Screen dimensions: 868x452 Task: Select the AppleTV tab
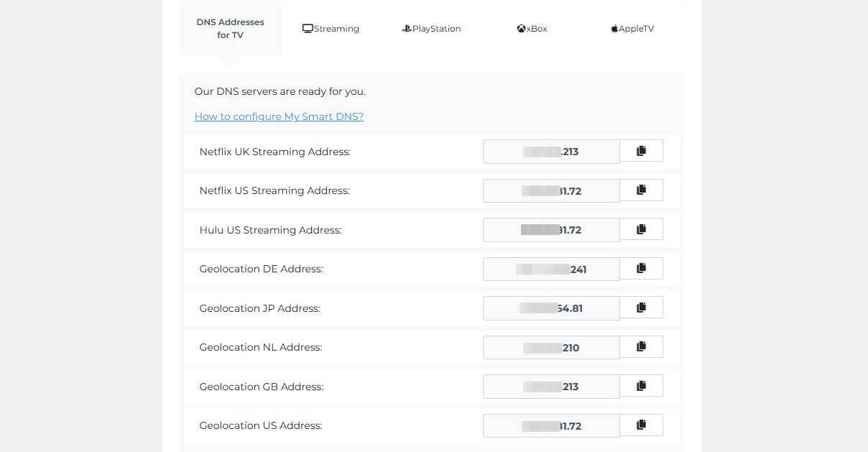click(632, 28)
